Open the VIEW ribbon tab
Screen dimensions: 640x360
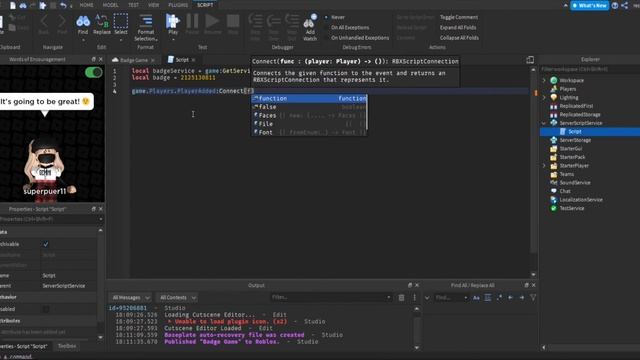[x=153, y=5]
